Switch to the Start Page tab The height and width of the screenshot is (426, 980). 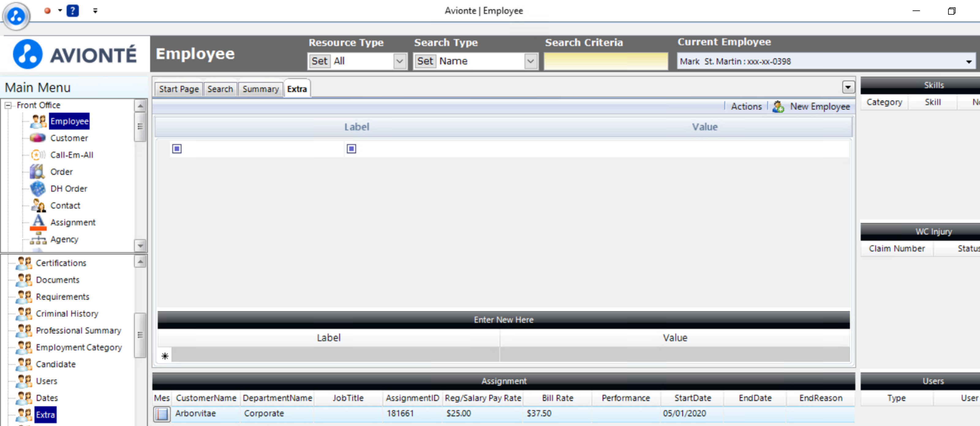pos(179,89)
